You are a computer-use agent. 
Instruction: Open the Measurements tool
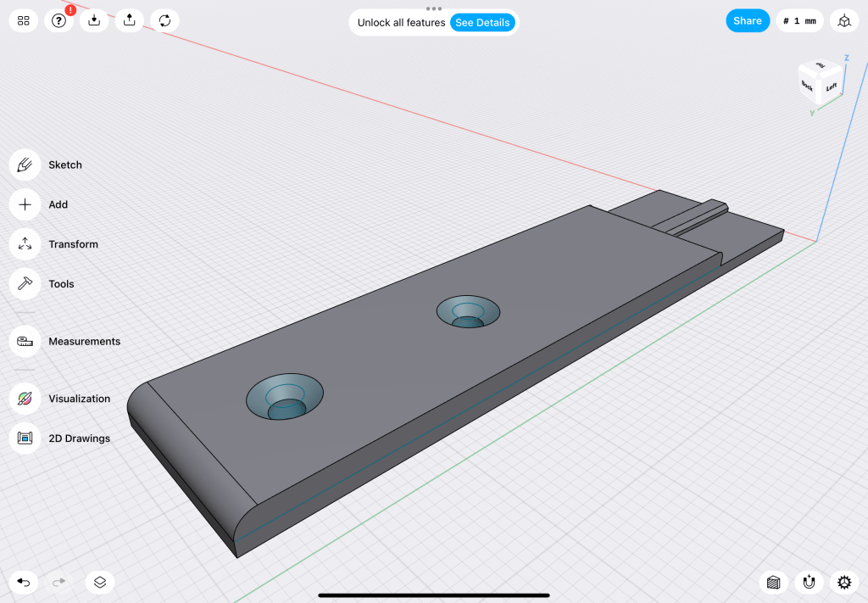click(x=25, y=342)
